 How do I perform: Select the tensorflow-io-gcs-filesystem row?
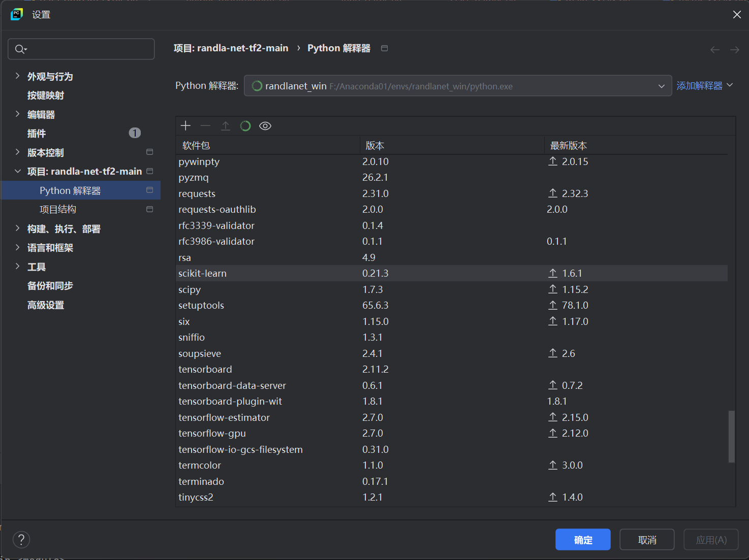[452, 449]
